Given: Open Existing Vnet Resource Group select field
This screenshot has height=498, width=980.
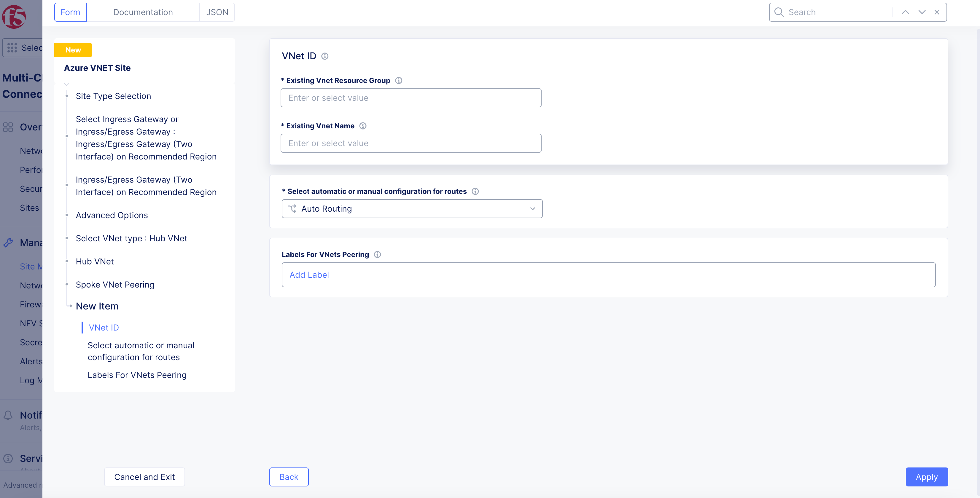Looking at the screenshot, I should [411, 98].
